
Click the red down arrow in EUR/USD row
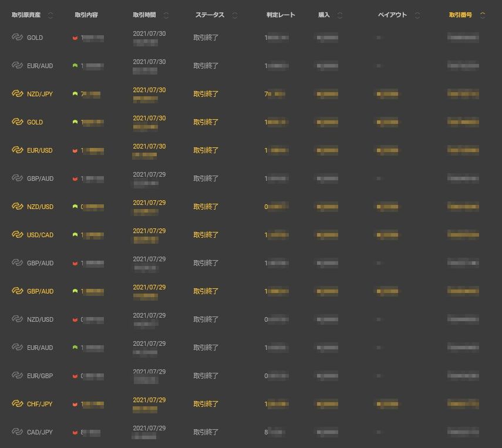75,151
